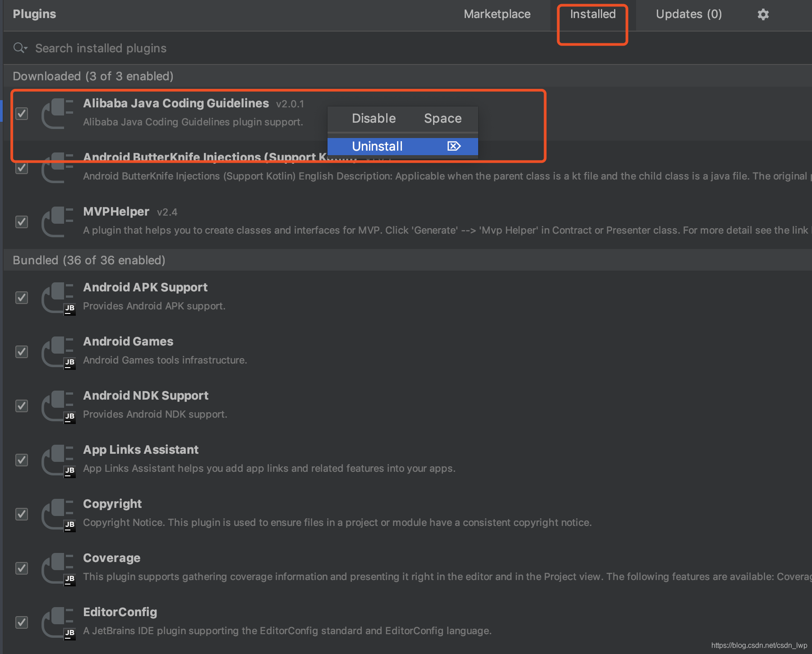Viewport: 812px width, 654px height.
Task: Click the App Links Assistant description text
Action: [269, 469]
